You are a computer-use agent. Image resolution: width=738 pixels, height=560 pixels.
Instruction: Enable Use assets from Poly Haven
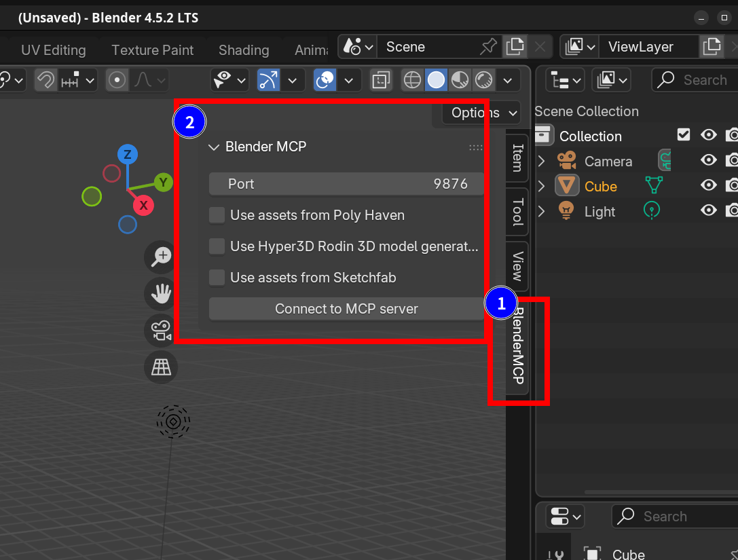217,215
